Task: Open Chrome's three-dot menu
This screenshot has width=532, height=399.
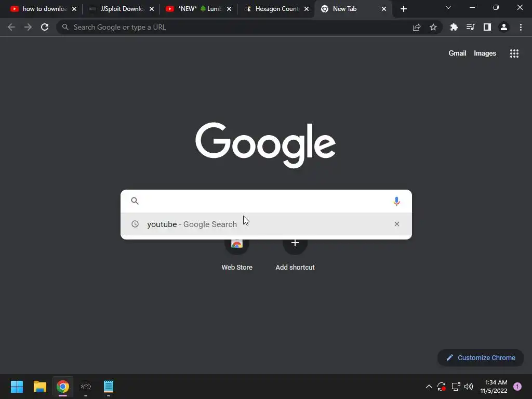Action: tap(521, 27)
